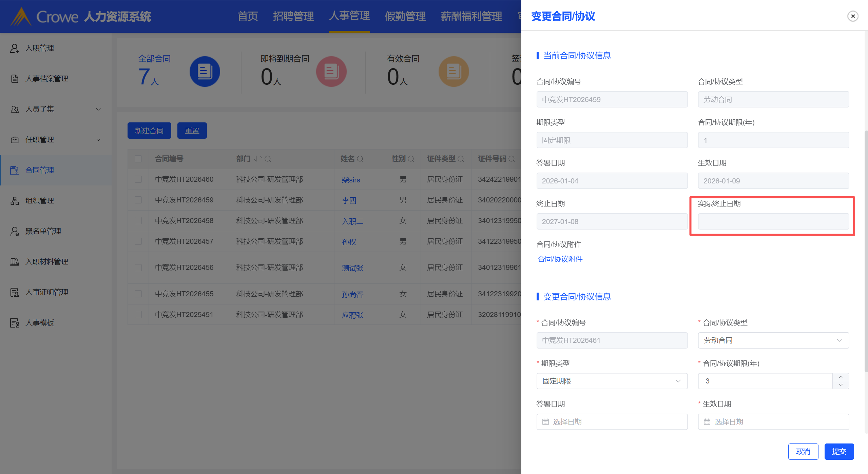Increase 合同/协议期限 with stepper up arrow
868x474 pixels.
[841, 377]
